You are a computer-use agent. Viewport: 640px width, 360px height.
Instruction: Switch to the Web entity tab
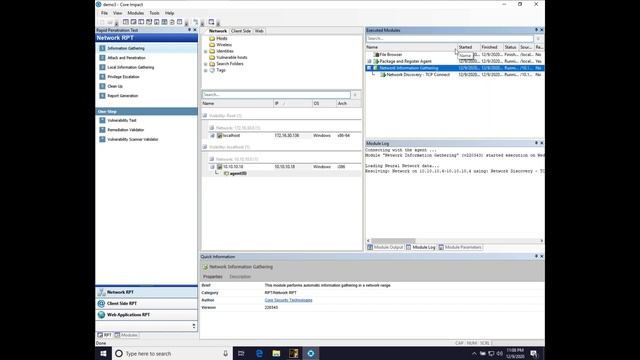click(259, 31)
